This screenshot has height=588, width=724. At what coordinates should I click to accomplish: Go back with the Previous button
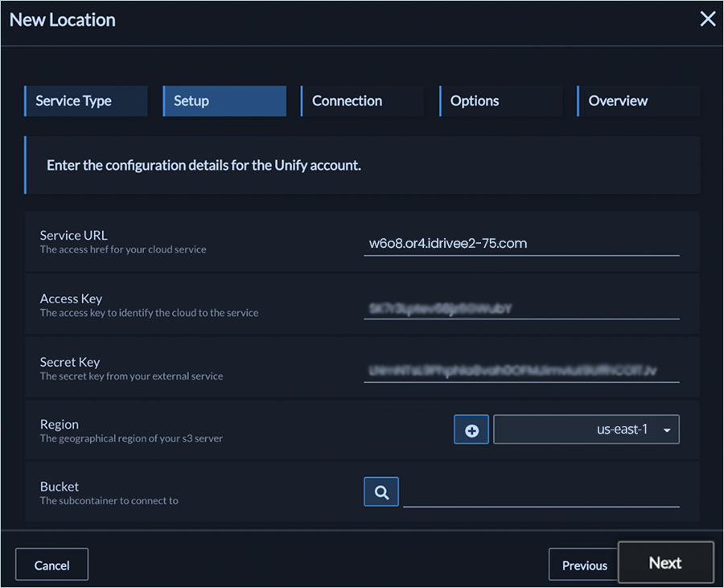584,565
